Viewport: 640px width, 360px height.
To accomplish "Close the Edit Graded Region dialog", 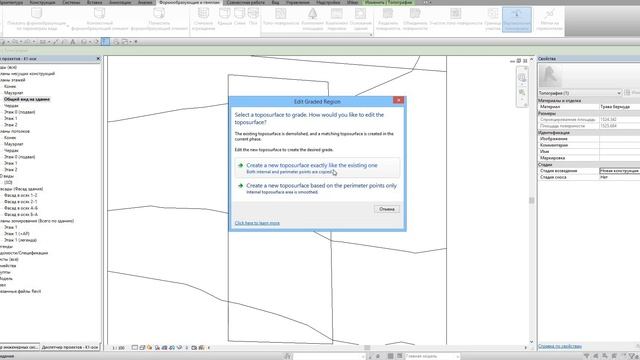I will (398, 100).
